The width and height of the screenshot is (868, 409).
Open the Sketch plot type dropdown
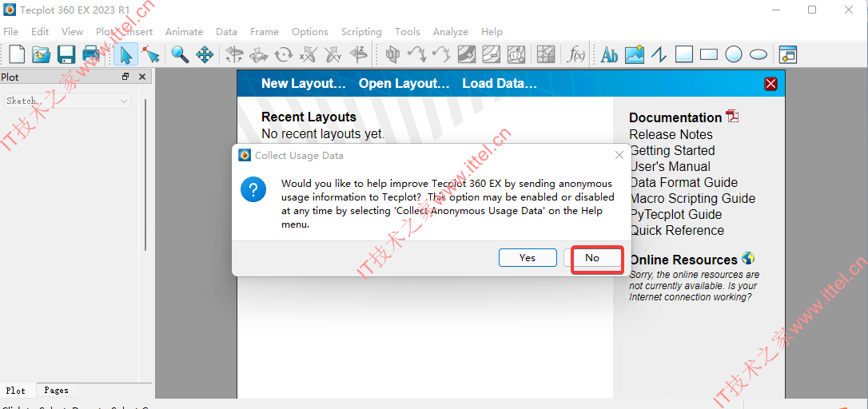click(67, 101)
